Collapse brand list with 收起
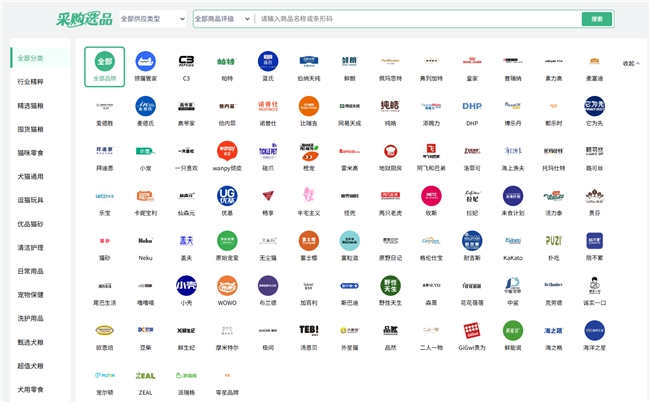The width and height of the screenshot is (650, 403). click(631, 63)
